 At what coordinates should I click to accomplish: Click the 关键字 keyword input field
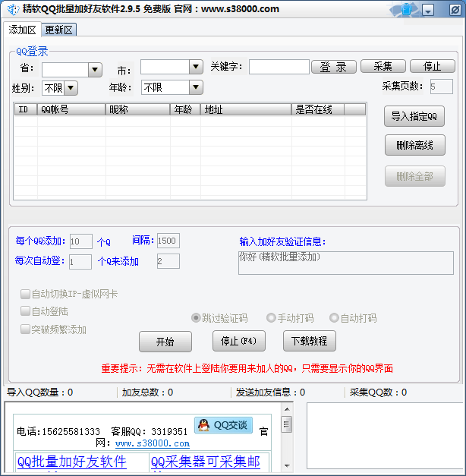click(279, 67)
